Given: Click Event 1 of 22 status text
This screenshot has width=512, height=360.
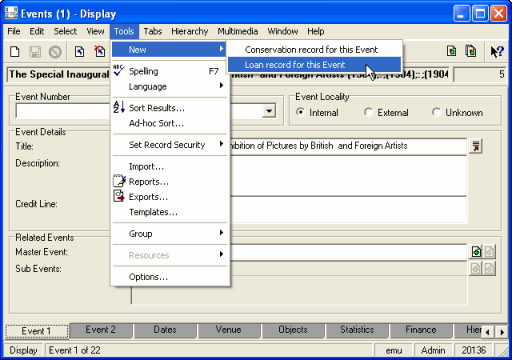Looking at the screenshot, I should 74,350.
